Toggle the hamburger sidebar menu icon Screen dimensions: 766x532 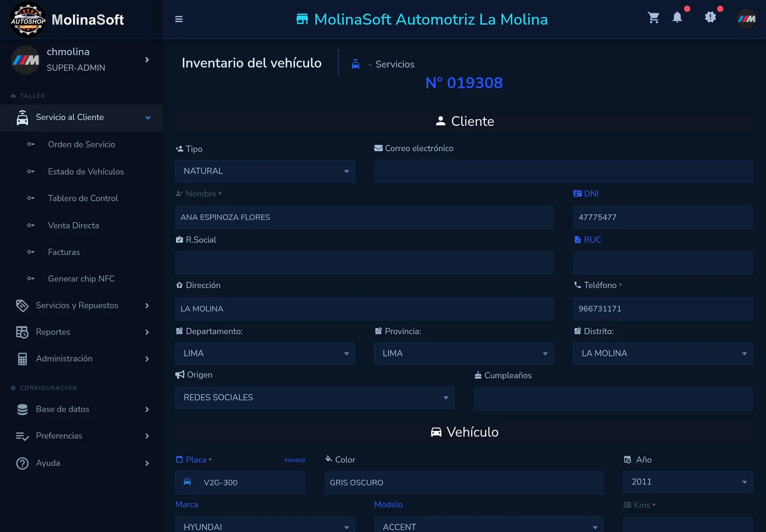click(x=179, y=19)
